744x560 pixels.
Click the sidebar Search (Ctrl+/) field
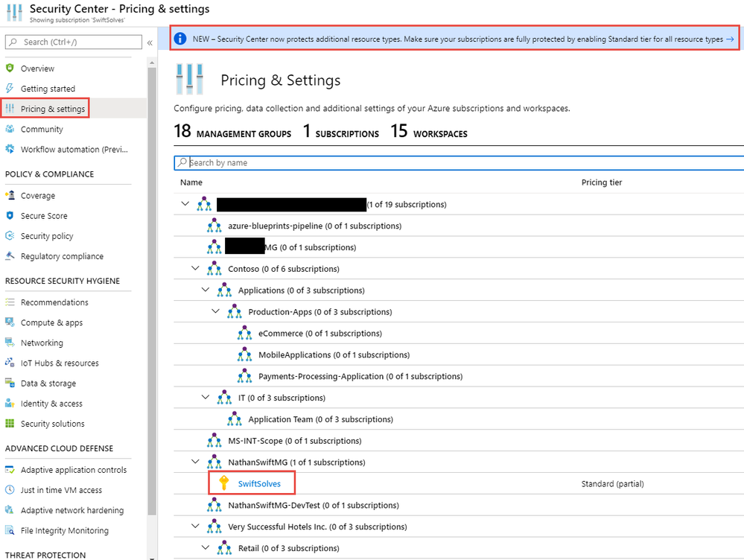click(74, 42)
